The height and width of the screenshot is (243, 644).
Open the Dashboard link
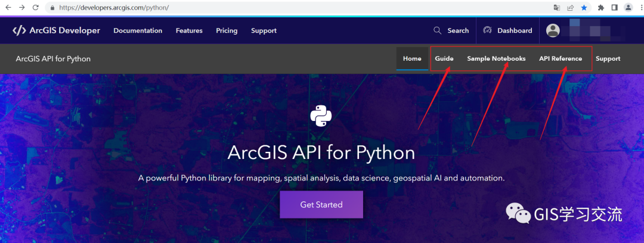[x=515, y=30]
